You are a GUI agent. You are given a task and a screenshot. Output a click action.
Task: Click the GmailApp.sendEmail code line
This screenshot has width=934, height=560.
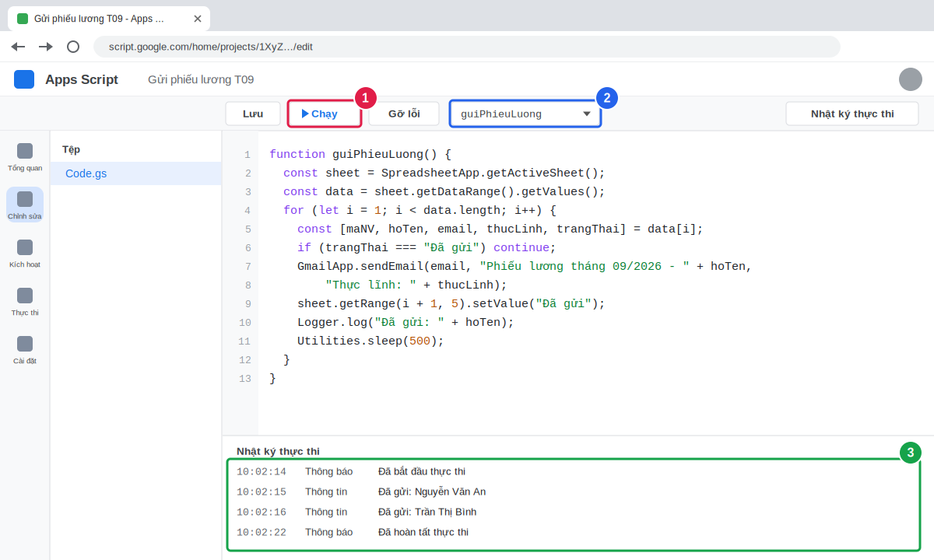(525, 267)
